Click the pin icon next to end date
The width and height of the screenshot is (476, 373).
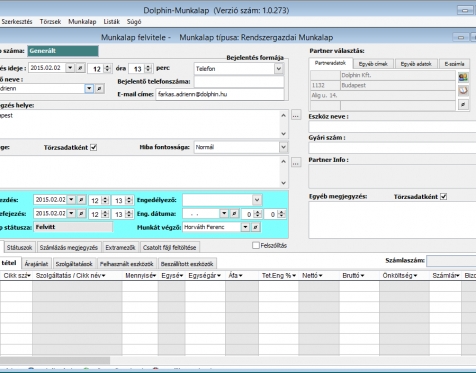[x=81, y=213]
